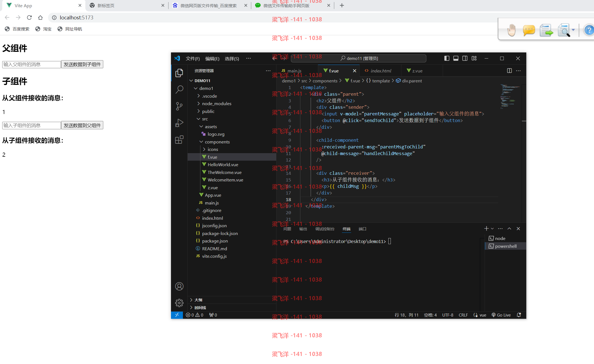Click the browser home button
This screenshot has height=364, width=594.
(x=40, y=17)
